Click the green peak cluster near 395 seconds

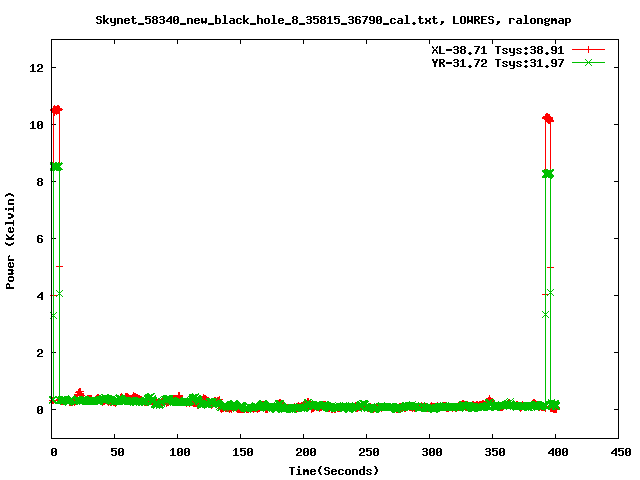tap(547, 173)
